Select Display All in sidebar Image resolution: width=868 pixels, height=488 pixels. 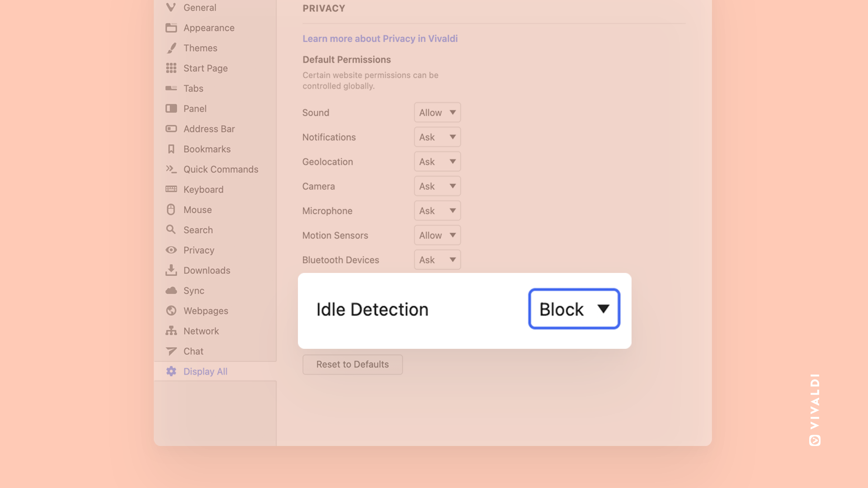[x=205, y=371]
